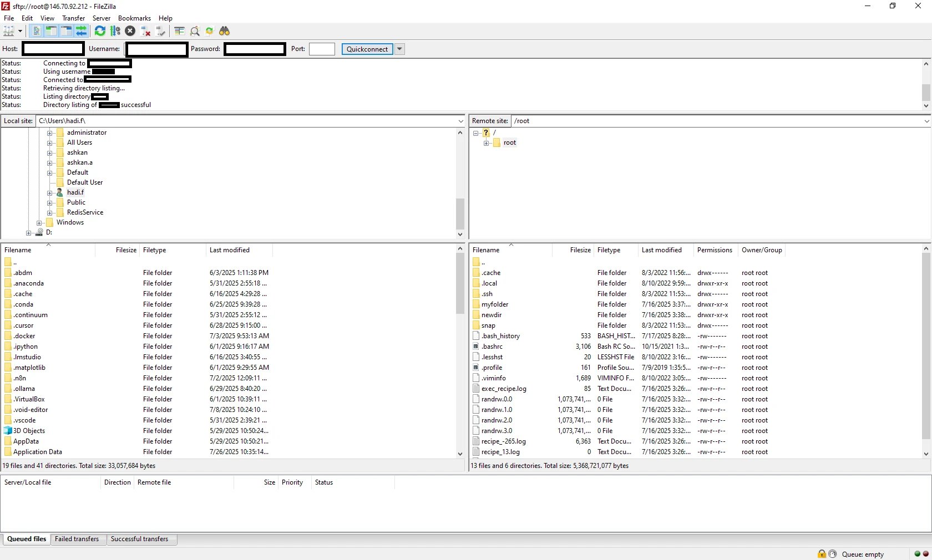Open the Server menu
Viewport: 932px width, 560px height.
[102, 18]
